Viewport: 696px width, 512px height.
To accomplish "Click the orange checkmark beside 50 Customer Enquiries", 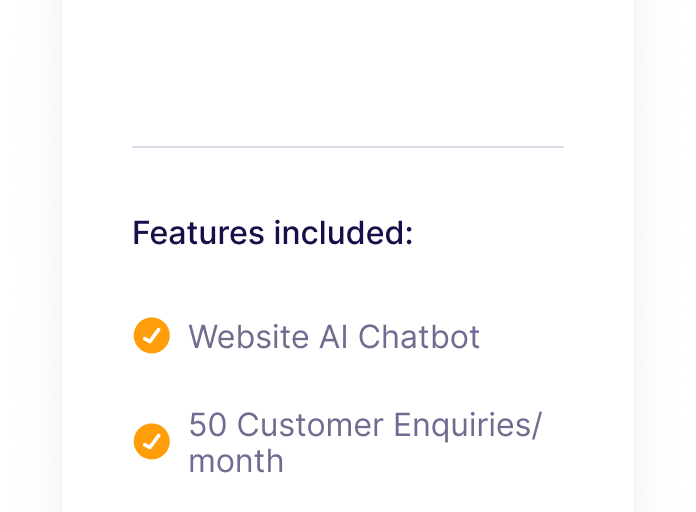I will tap(152, 441).
